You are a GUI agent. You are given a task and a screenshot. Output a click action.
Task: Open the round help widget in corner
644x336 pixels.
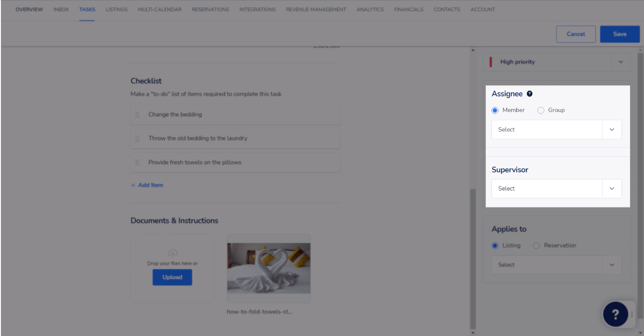pyautogui.click(x=615, y=314)
